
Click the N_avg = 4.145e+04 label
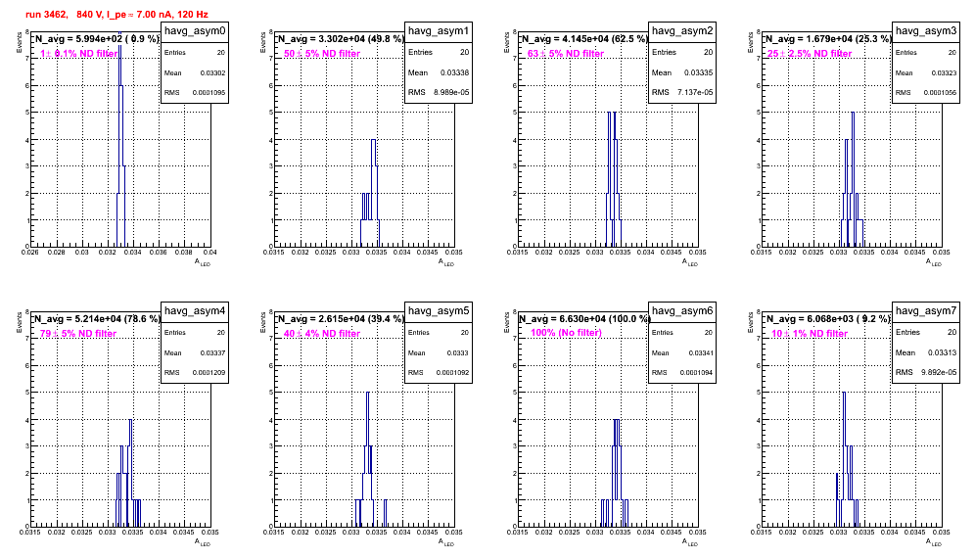[x=584, y=39]
